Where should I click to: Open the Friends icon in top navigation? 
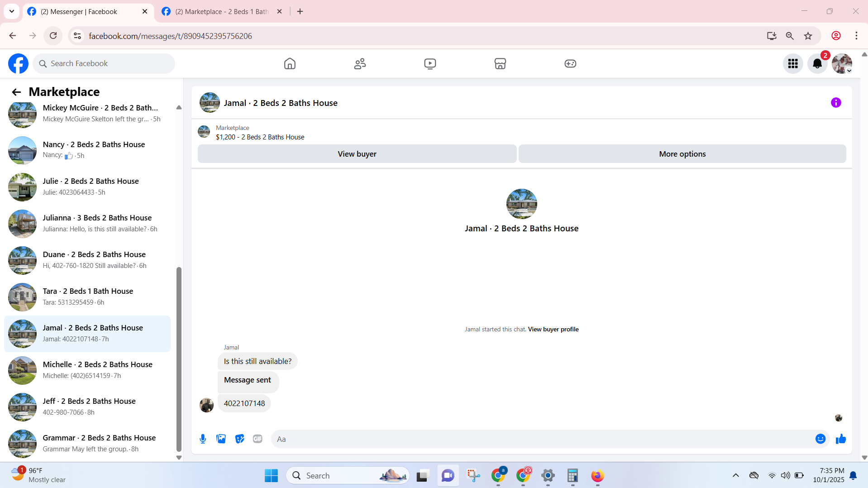click(x=360, y=64)
